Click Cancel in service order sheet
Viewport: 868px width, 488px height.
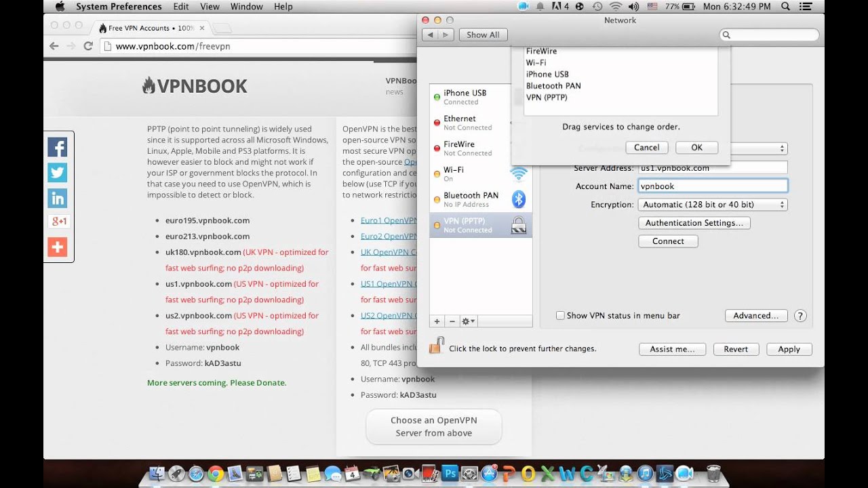[x=646, y=148]
